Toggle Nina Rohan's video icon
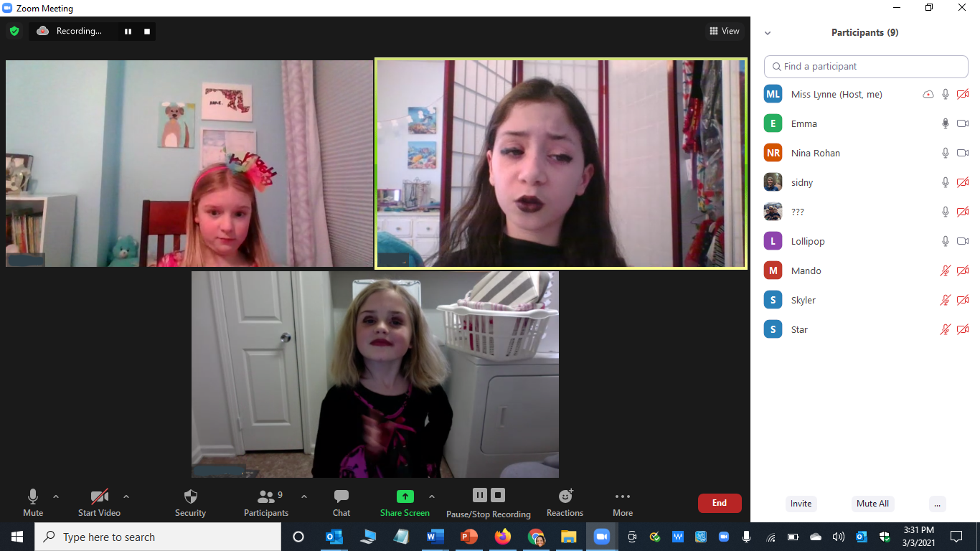 [x=963, y=153]
